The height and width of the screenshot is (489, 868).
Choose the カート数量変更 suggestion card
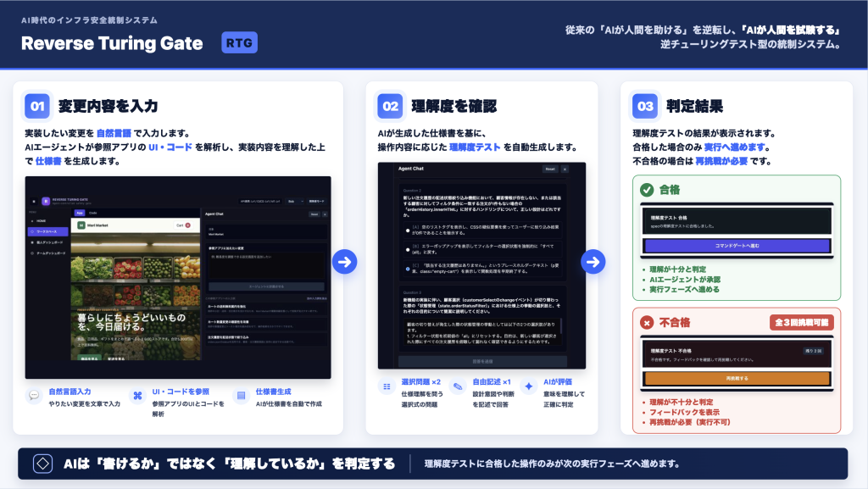pyautogui.click(x=267, y=324)
